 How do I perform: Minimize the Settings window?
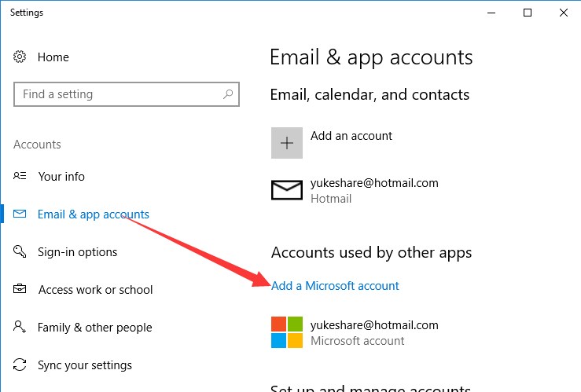[491, 13]
